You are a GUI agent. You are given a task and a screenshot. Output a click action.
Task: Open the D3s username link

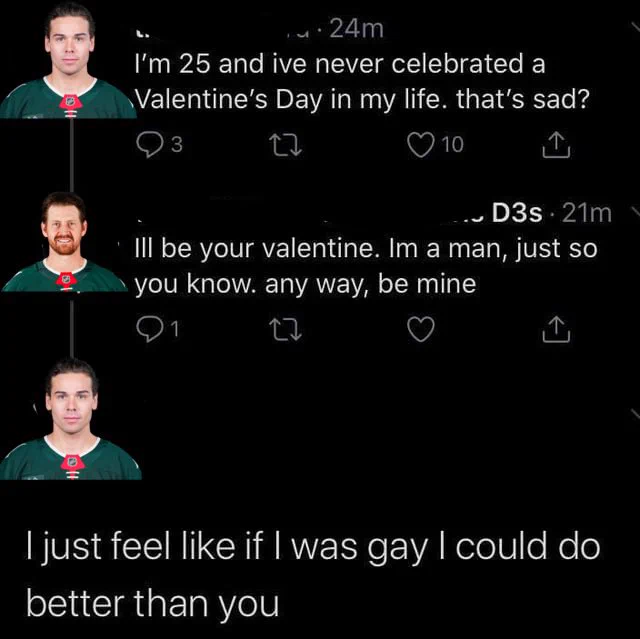pyautogui.click(x=517, y=213)
